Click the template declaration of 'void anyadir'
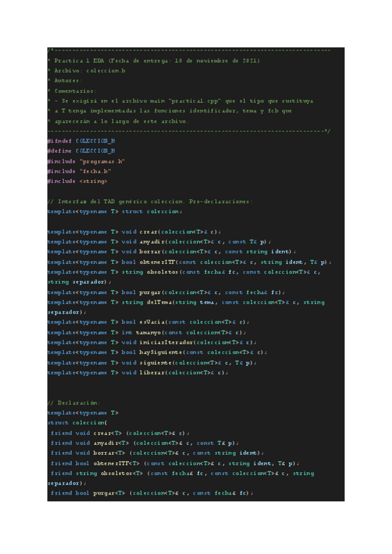The height and width of the screenshot is (554, 392). coord(159,242)
